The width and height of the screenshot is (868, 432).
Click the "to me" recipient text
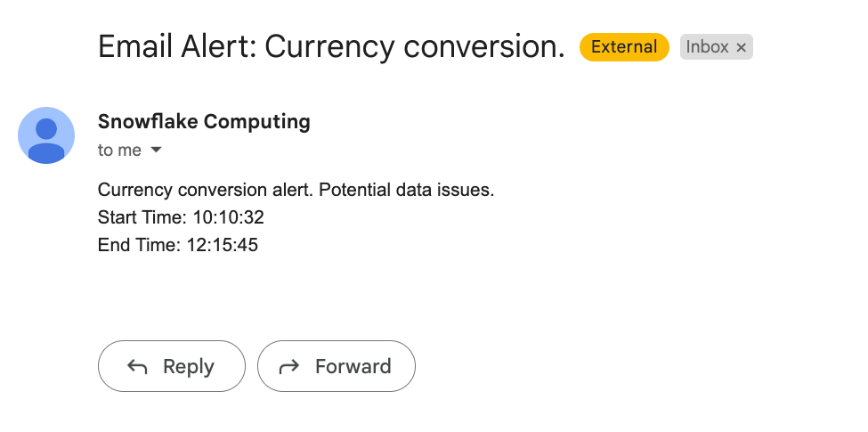point(119,151)
